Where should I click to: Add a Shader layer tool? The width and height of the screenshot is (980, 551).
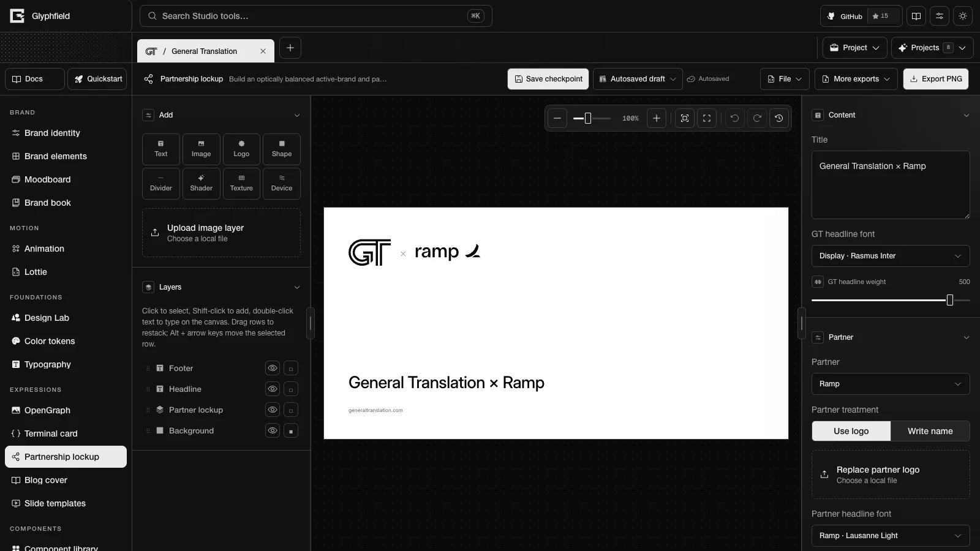(201, 184)
